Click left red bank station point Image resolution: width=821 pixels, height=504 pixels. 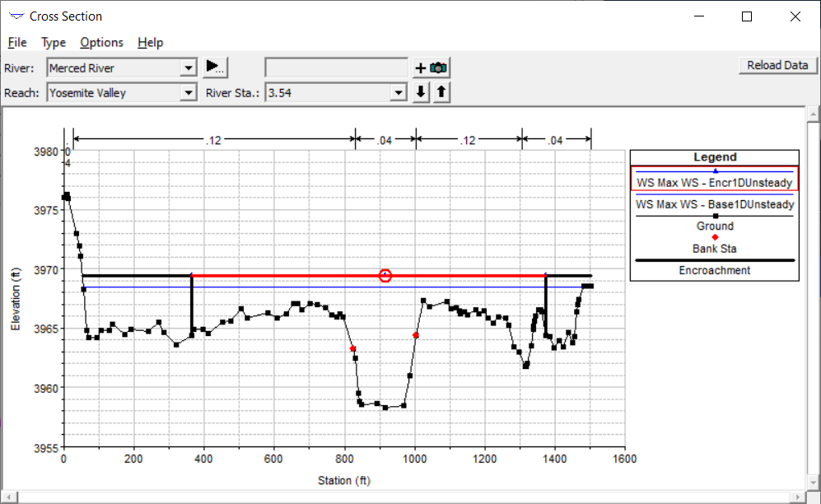[352, 349]
